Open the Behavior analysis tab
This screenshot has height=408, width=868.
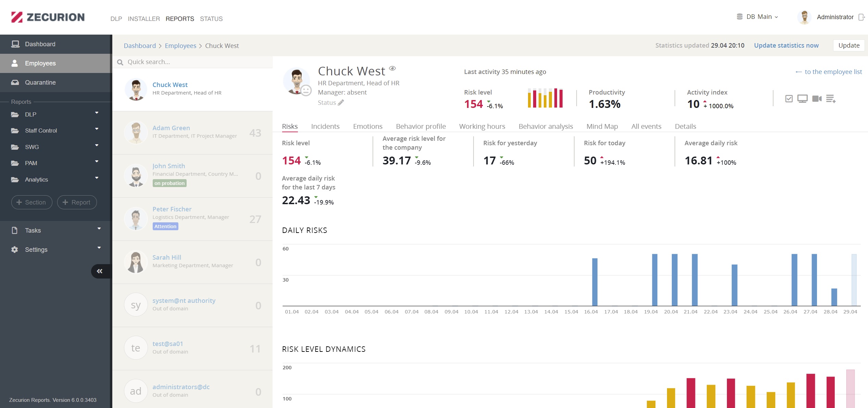(546, 126)
